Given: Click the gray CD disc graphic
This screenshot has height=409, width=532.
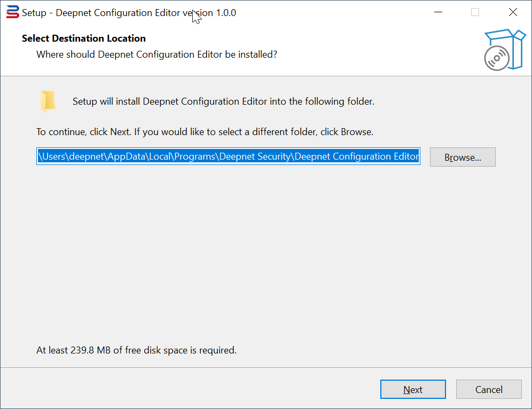Looking at the screenshot, I should pos(497,58).
